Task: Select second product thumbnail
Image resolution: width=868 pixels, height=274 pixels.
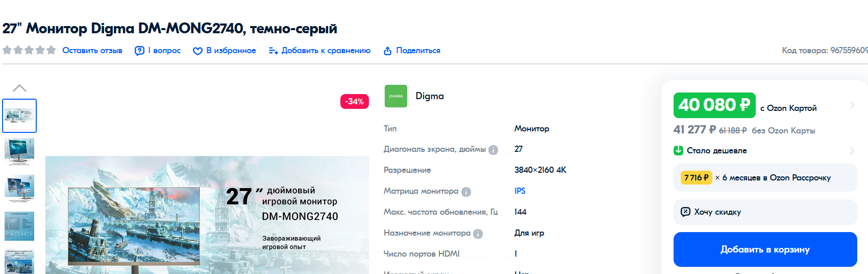Action: tap(19, 151)
